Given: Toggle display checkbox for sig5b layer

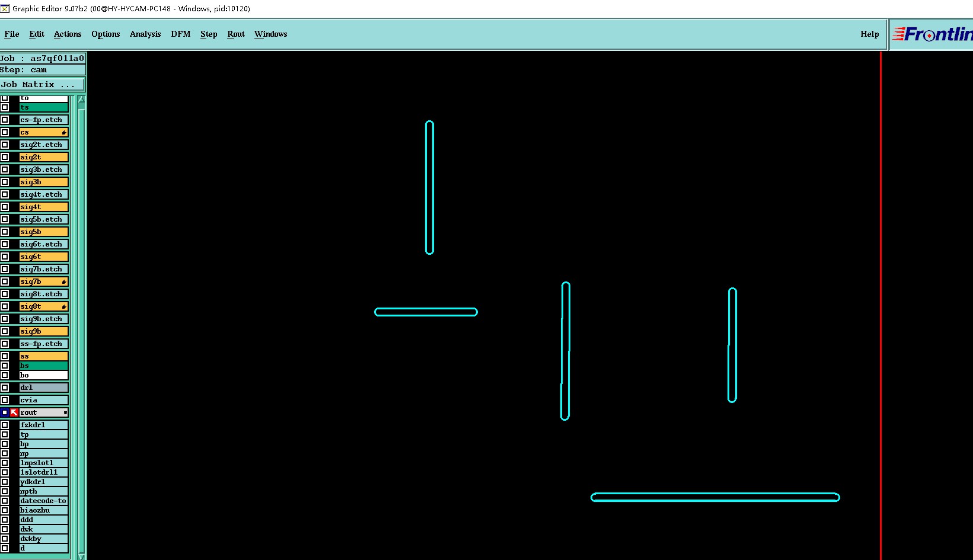Looking at the screenshot, I should 5,232.
